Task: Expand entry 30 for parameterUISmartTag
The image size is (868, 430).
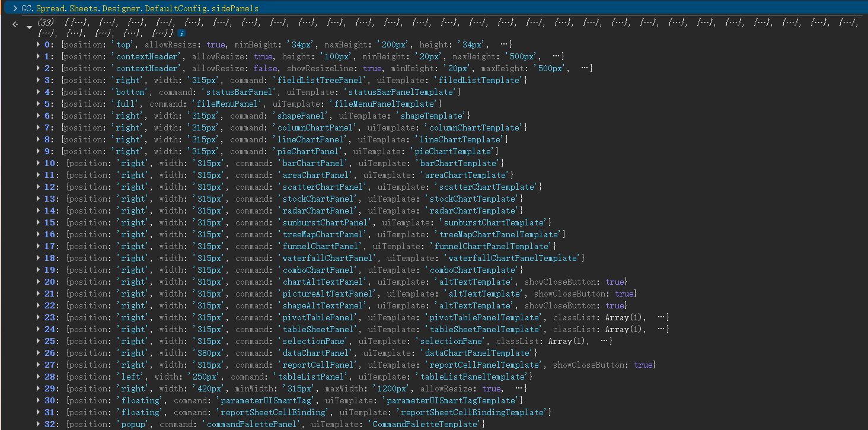Action: (x=39, y=400)
